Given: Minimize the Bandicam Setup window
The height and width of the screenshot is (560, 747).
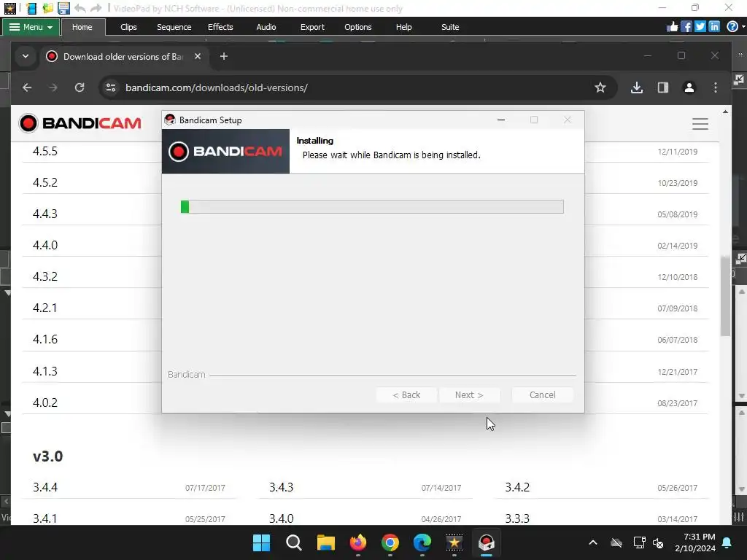Looking at the screenshot, I should [x=500, y=120].
